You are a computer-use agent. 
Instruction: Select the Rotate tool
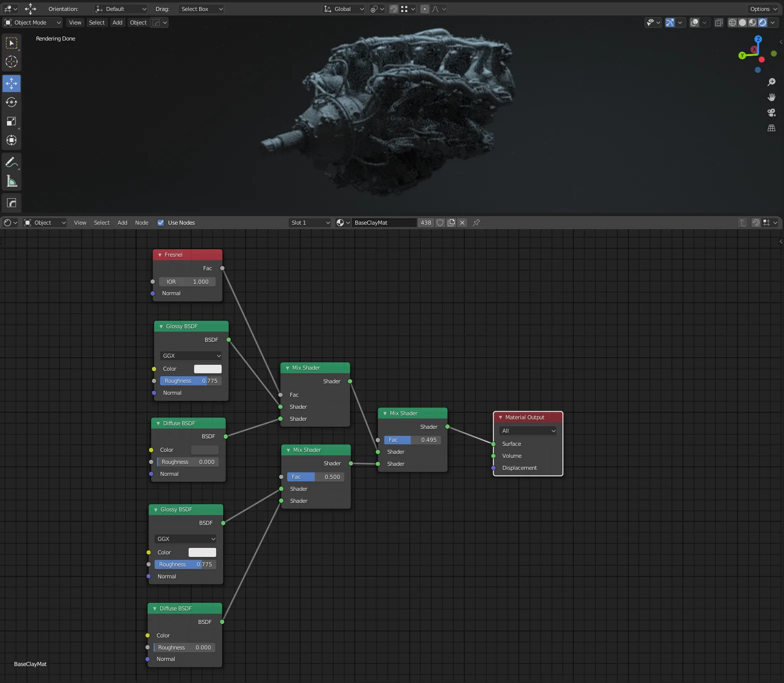tap(12, 102)
